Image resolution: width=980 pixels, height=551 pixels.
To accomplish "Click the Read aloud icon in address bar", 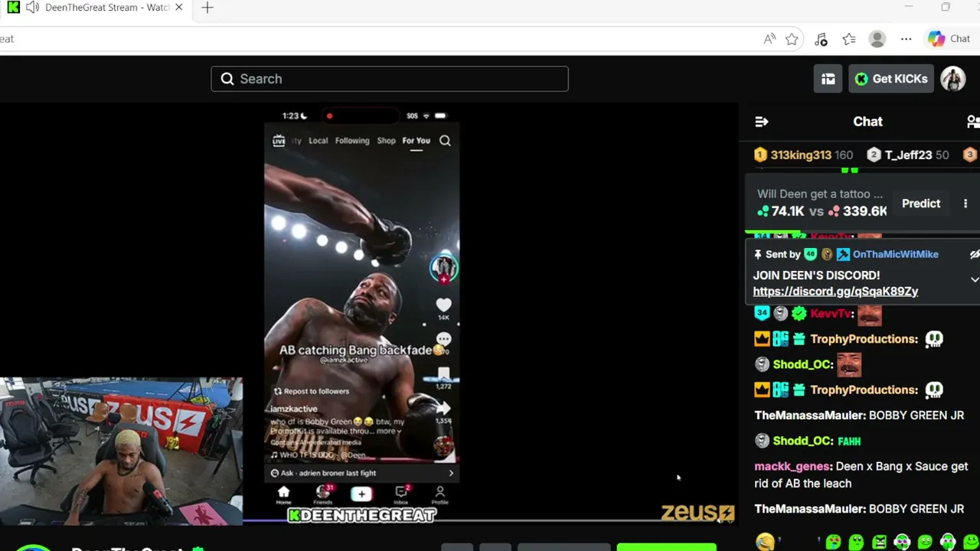I will point(769,39).
